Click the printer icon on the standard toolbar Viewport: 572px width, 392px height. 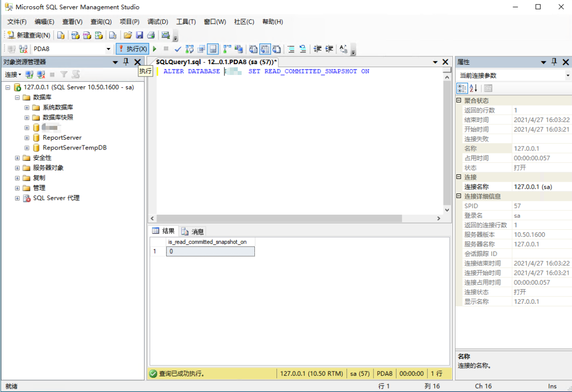(150, 35)
